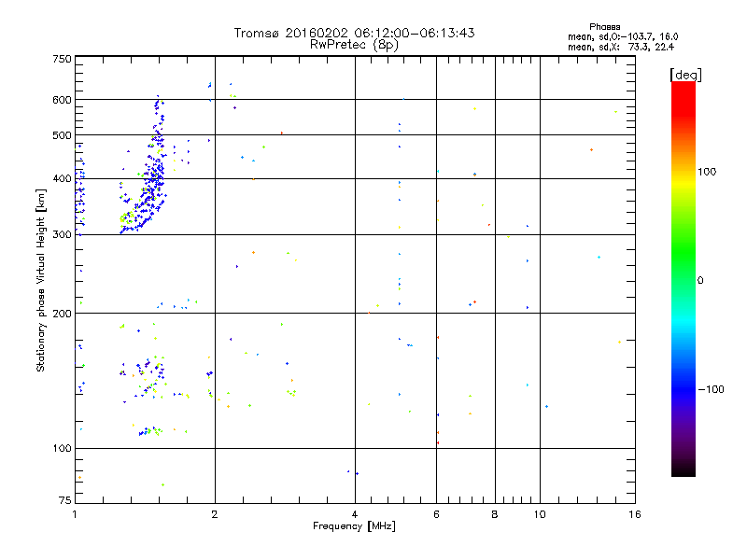The width and height of the screenshot is (747, 560).
Task: Click the colorbar tick label '100'
Action: [x=707, y=172]
